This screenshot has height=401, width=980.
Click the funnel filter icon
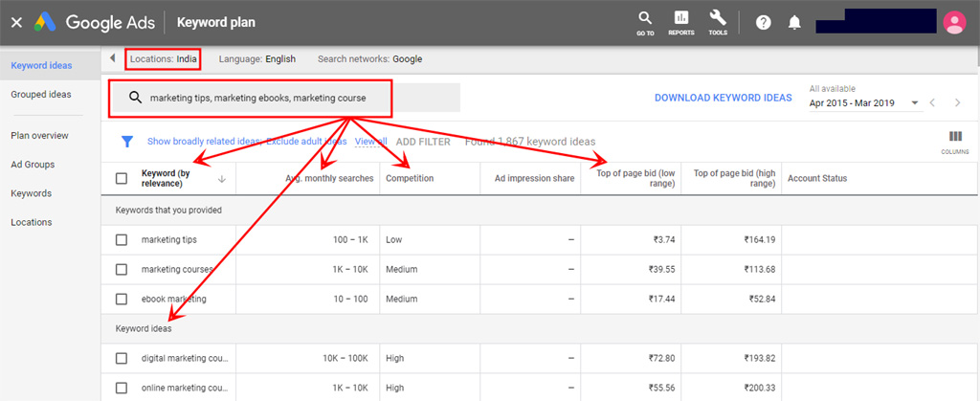[127, 142]
